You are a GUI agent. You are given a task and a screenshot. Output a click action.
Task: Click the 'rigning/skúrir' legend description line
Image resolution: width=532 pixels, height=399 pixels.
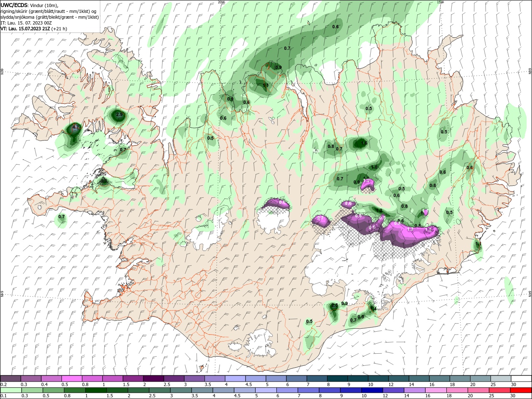click(49, 11)
